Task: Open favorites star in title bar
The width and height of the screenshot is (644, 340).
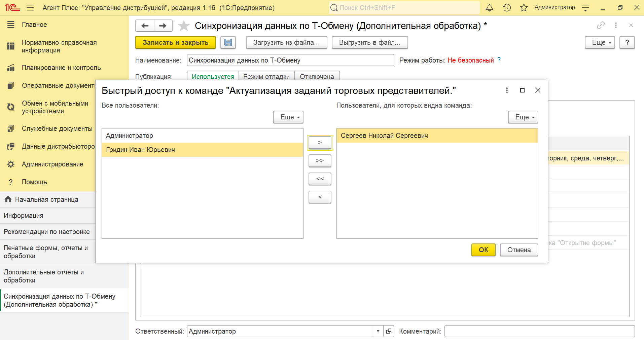Action: pos(524,7)
